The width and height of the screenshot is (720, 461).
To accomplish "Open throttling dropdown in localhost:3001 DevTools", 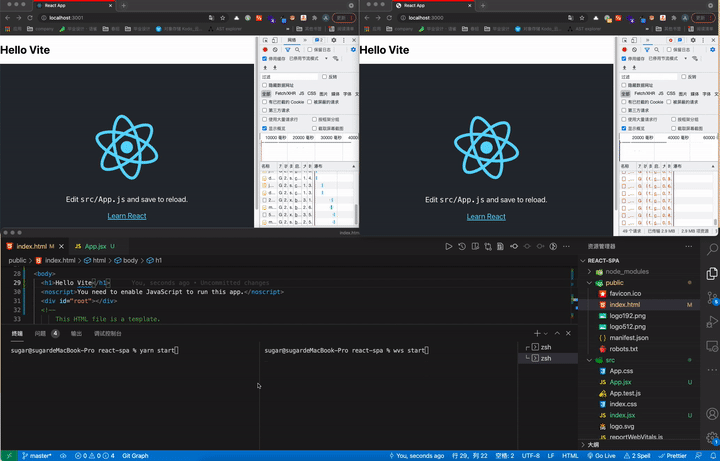I will [309, 59].
